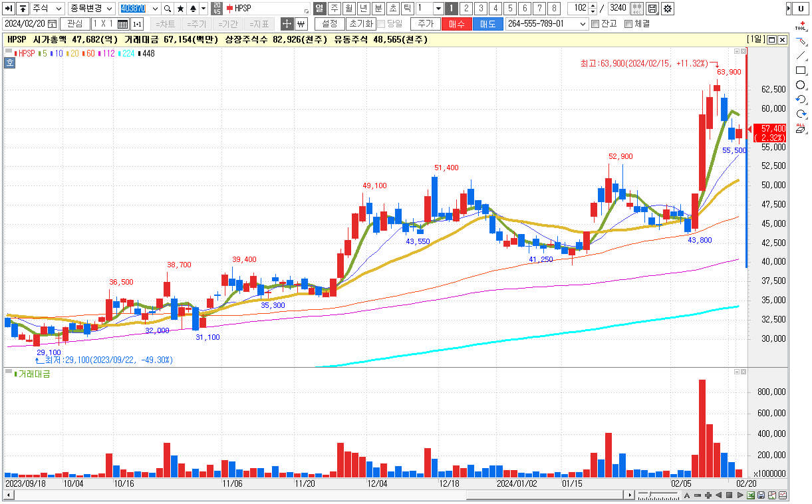Click the 설정 button
The width and height of the screenshot is (812, 504).
coord(329,24)
